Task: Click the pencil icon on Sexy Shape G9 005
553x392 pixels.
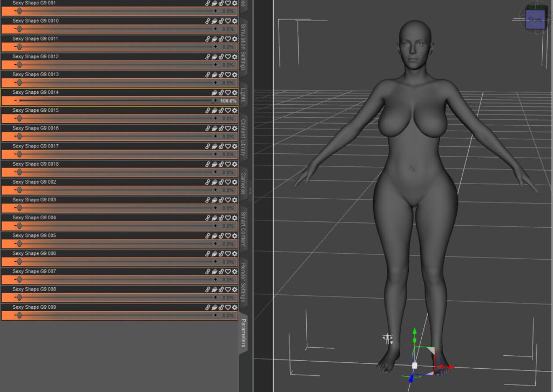Action: pyautogui.click(x=214, y=236)
